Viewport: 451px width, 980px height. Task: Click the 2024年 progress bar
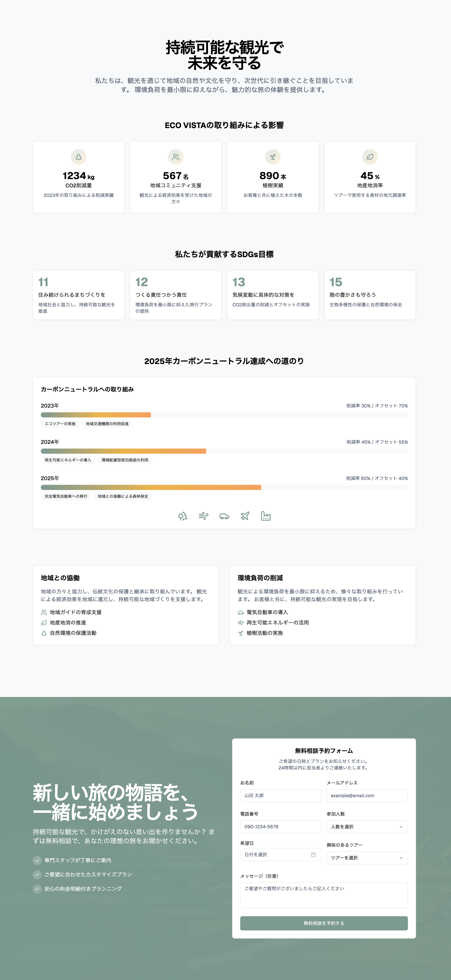(224, 451)
